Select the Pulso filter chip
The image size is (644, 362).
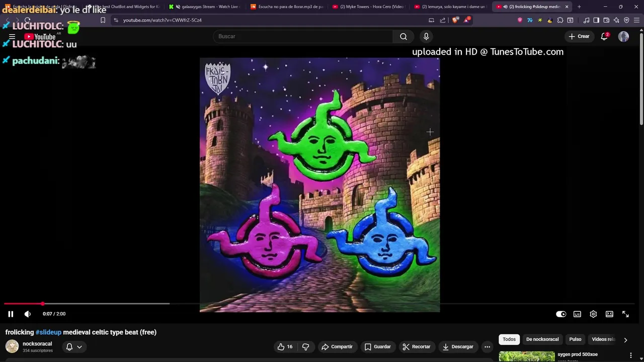(x=575, y=339)
